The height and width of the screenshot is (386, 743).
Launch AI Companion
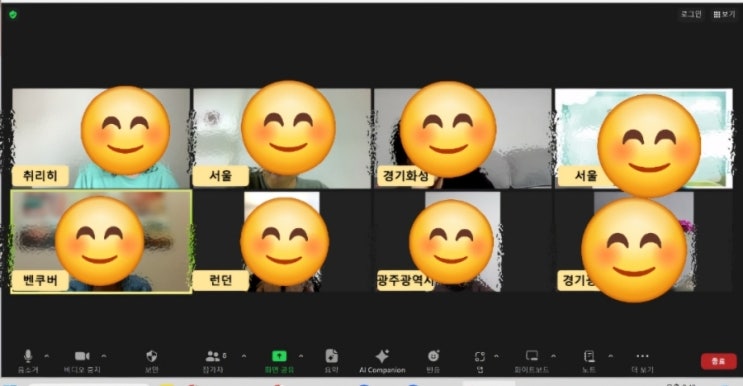pyautogui.click(x=382, y=361)
